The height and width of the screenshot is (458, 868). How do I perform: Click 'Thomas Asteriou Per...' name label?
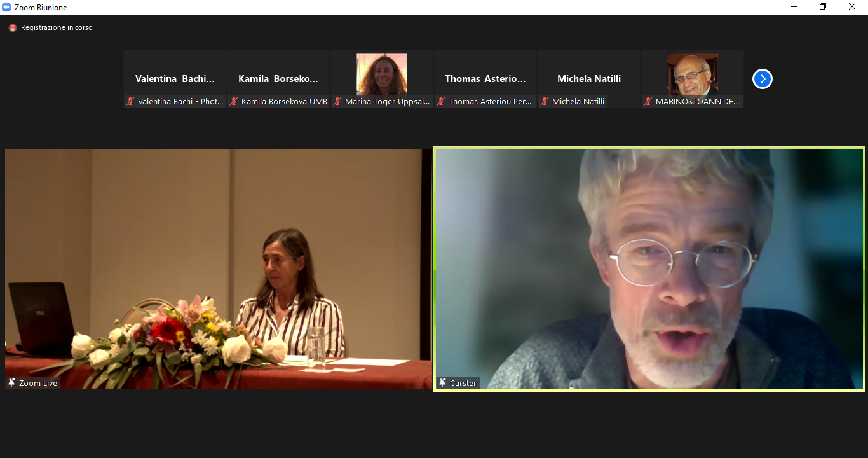pyautogui.click(x=491, y=102)
